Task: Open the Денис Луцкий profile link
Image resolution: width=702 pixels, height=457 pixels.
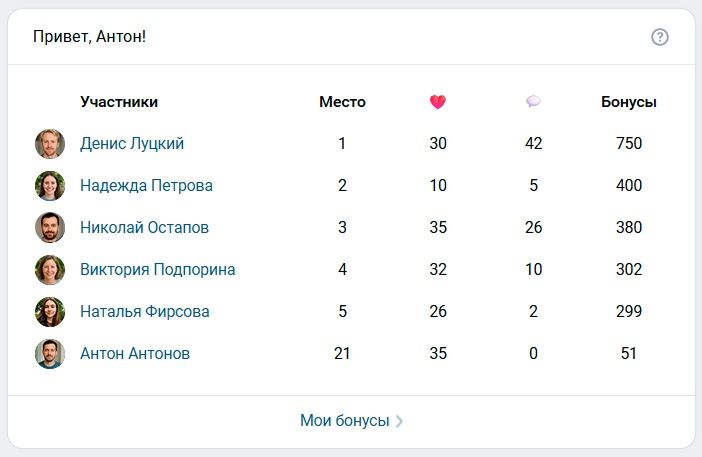Action: [132, 144]
